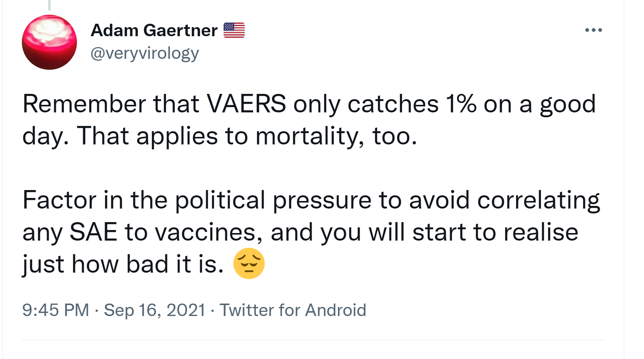This screenshot has width=644, height=359.
Task: Click the word VAERS in the tweet
Action: coord(246,104)
